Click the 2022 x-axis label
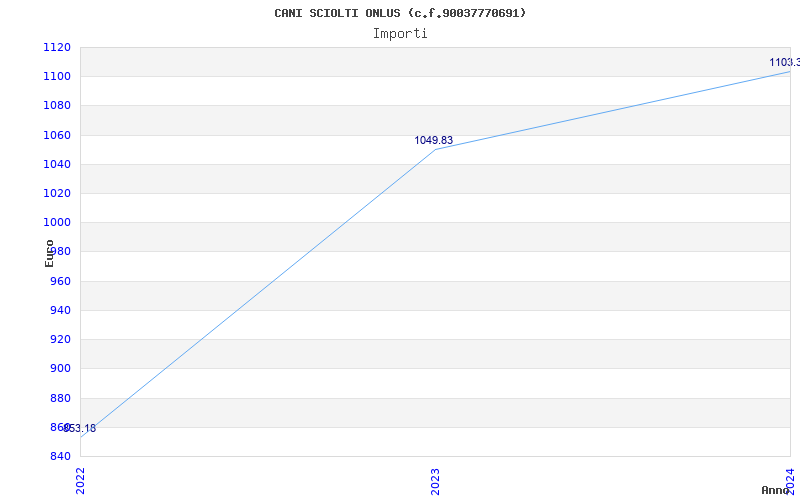The image size is (800, 500). click(80, 481)
